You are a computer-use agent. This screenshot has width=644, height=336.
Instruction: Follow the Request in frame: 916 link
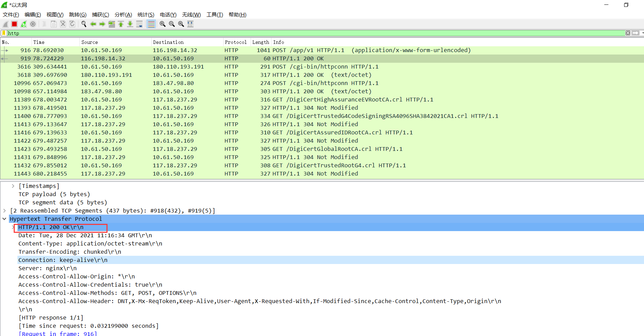(x=58, y=334)
